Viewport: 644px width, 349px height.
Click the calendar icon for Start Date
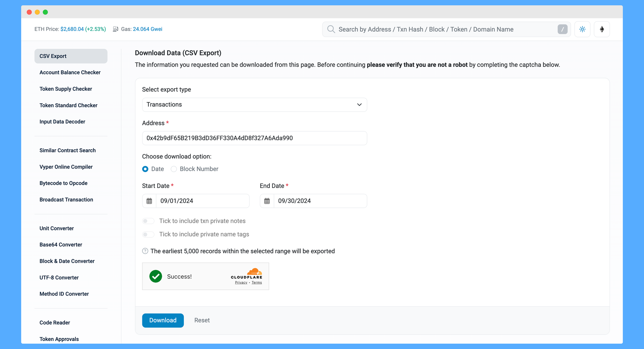[x=149, y=201]
